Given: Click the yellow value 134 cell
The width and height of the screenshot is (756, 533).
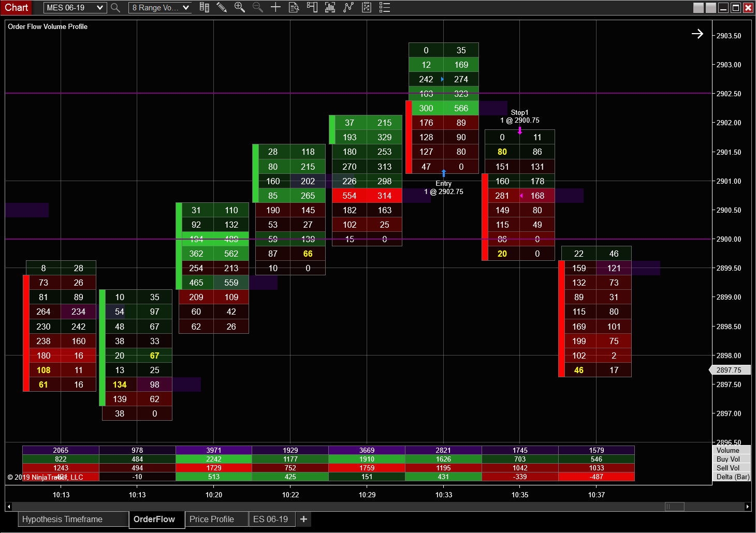Looking at the screenshot, I should 120,384.
